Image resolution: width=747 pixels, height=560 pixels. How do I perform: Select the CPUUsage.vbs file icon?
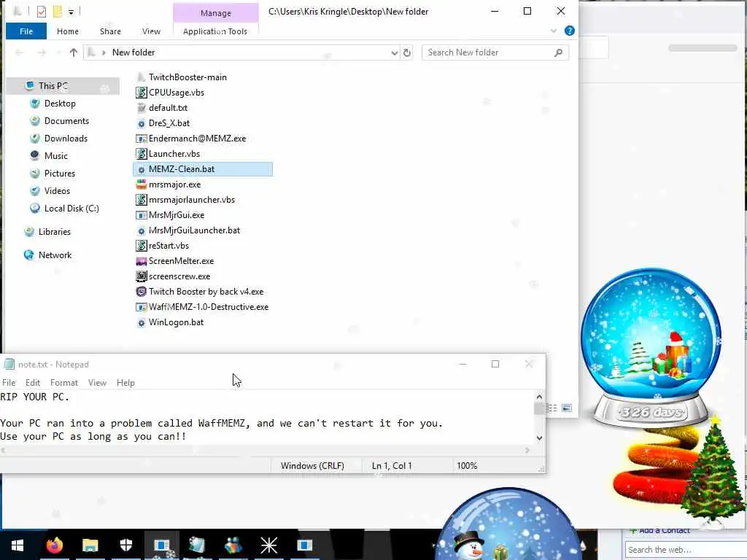click(x=141, y=93)
